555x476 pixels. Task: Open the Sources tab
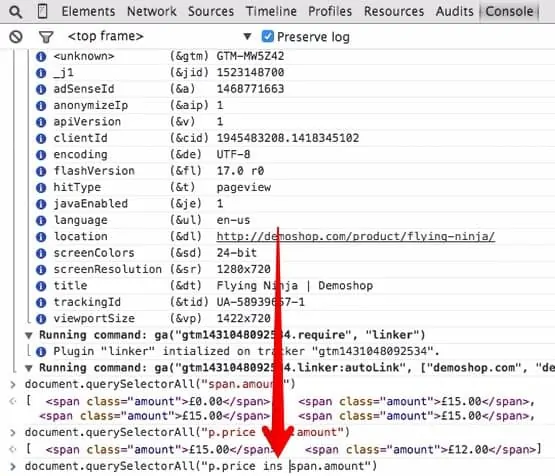(x=211, y=11)
